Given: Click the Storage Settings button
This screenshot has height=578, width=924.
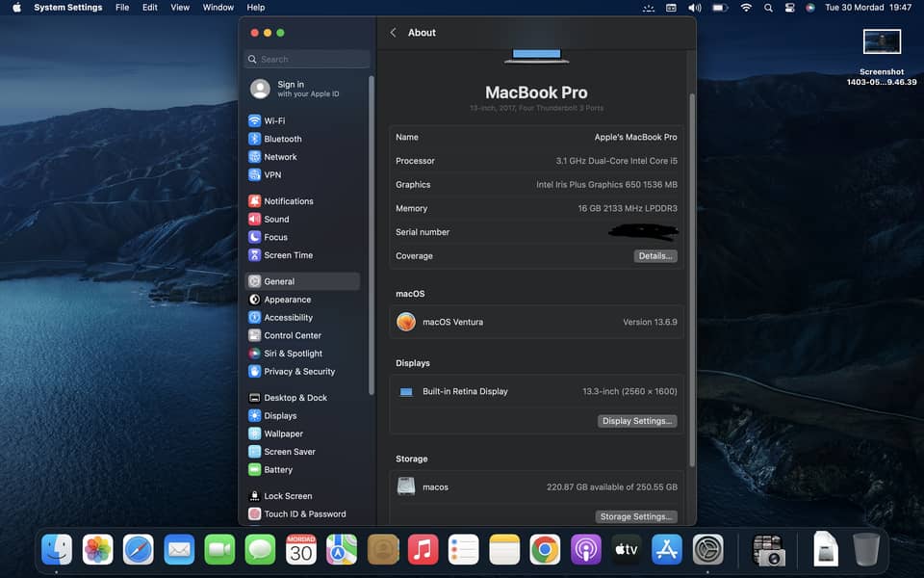Looking at the screenshot, I should pyautogui.click(x=635, y=516).
